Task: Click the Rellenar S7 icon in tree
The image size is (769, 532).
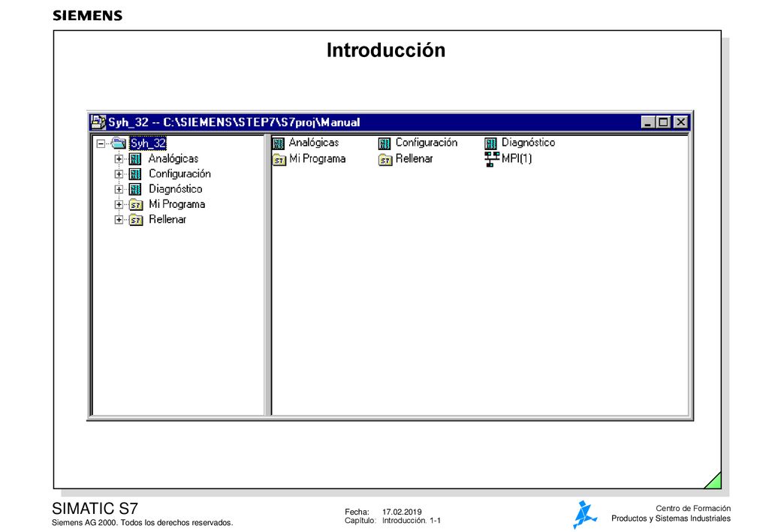Action: pos(136,220)
